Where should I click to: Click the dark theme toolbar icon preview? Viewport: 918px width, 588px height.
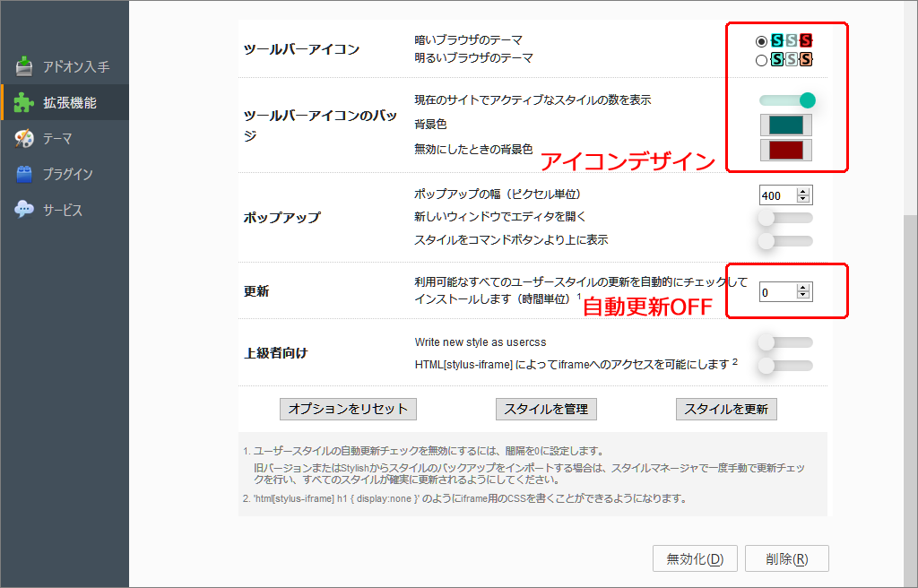792,40
